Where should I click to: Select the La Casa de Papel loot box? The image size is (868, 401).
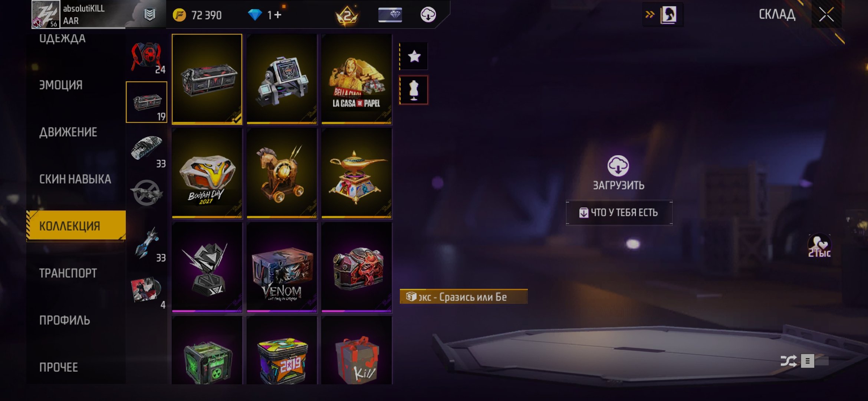(x=356, y=79)
